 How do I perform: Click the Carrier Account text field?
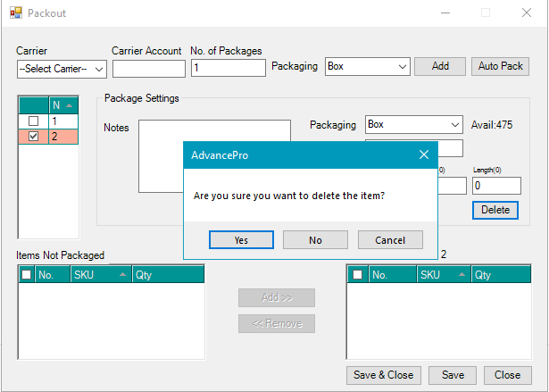148,68
